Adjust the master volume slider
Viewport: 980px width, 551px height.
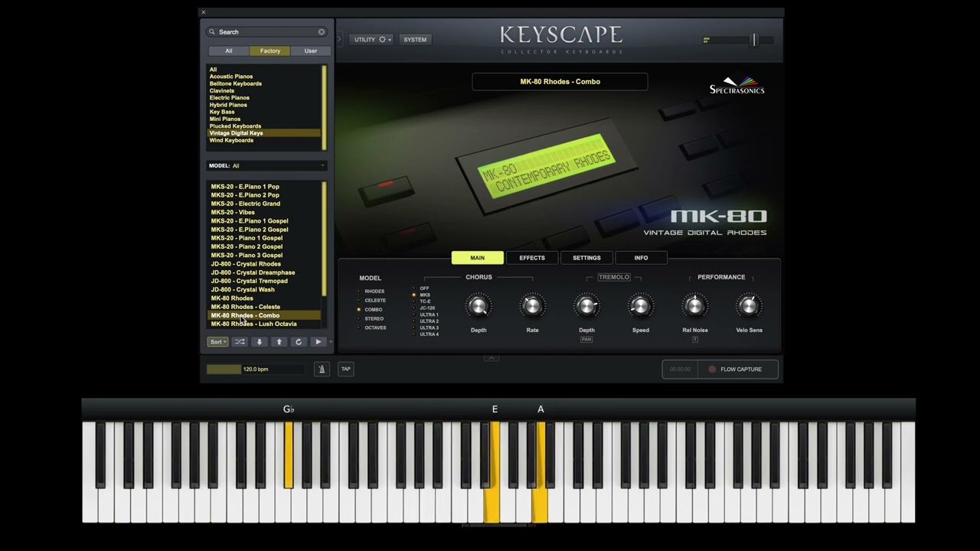pos(754,40)
